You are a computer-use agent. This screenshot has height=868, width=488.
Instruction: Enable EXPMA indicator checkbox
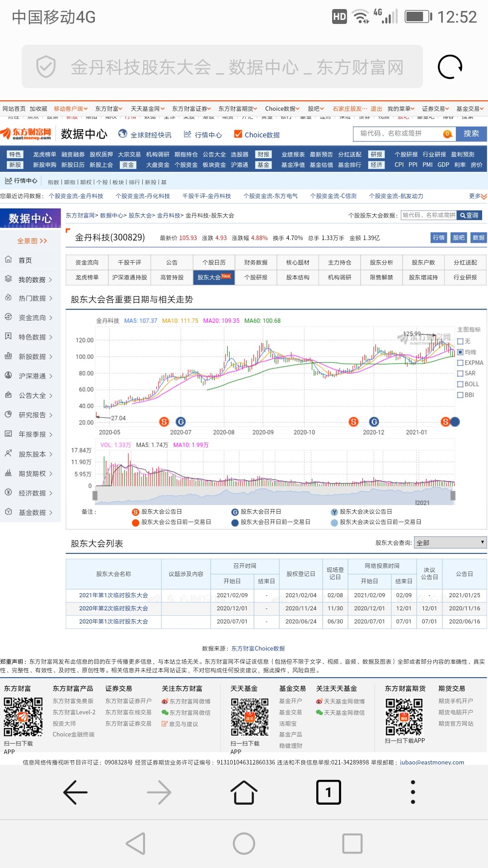[460, 363]
